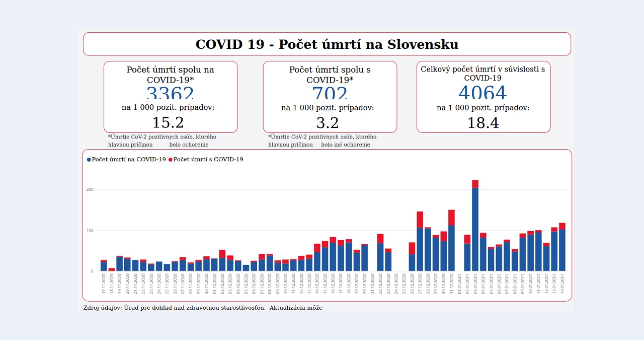Screen dimensions: 644x340
Task: Click the 200 gridline label on the y-axis
Action: [90, 190]
